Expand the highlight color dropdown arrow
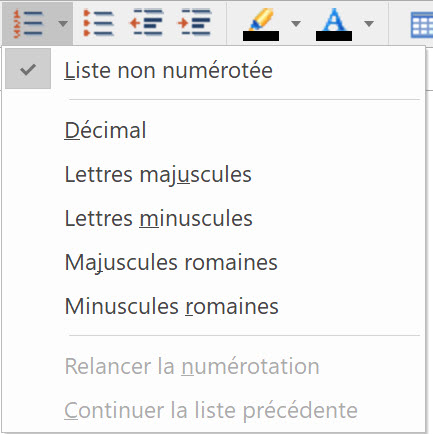433x434 pixels. click(x=296, y=23)
